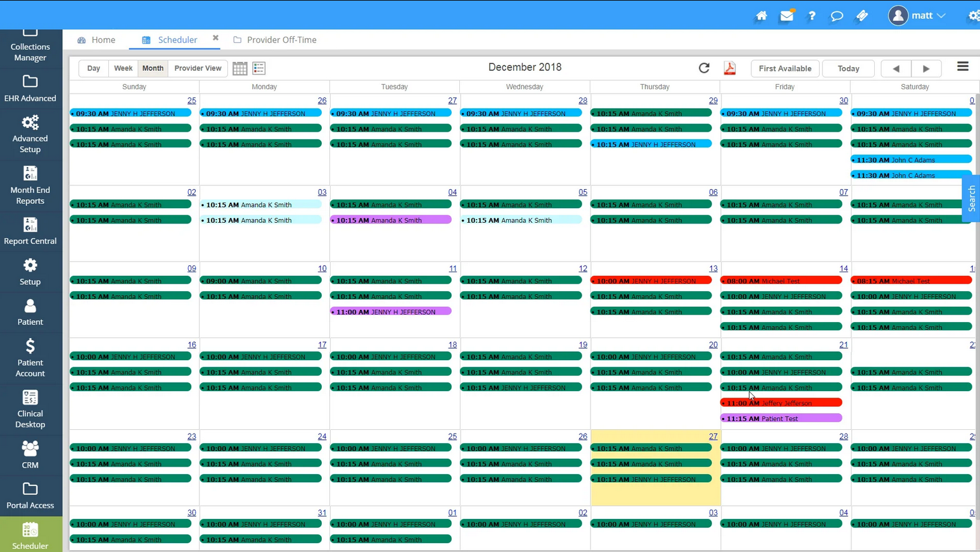Open blue 10:15 AM JENNY H JEFFERSON Nov 29
Image resolution: width=980 pixels, height=552 pixels.
[x=651, y=144]
